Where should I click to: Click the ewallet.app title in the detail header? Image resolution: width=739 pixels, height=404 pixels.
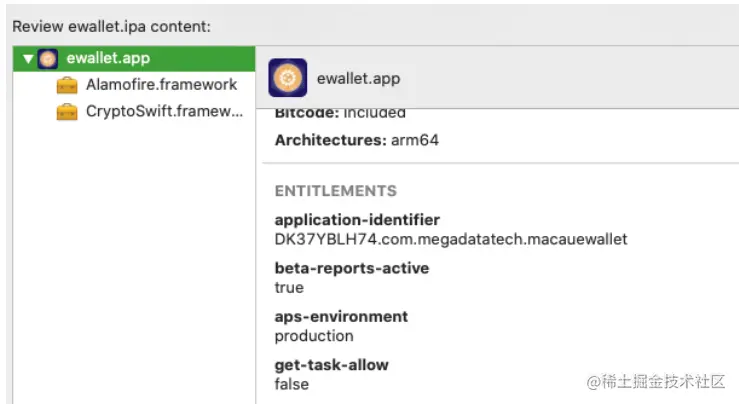coord(358,78)
